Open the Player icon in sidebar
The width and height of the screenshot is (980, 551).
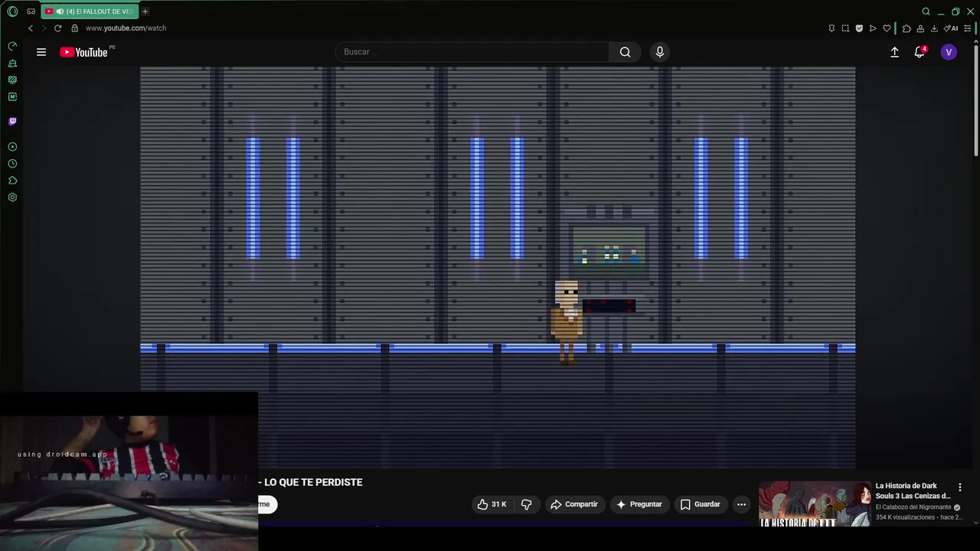pyautogui.click(x=12, y=146)
